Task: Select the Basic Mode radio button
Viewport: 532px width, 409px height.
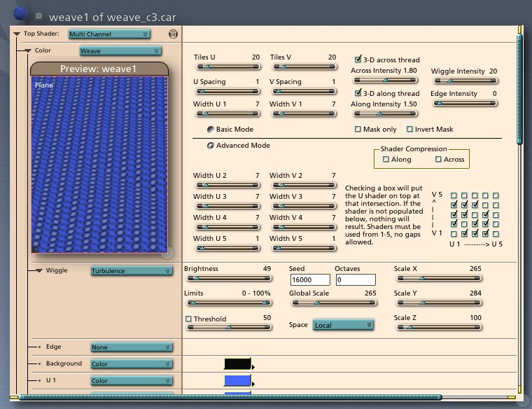Action: (211, 130)
